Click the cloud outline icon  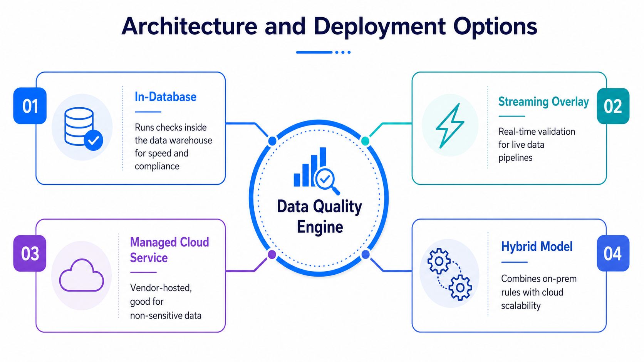pyautogui.click(x=81, y=275)
